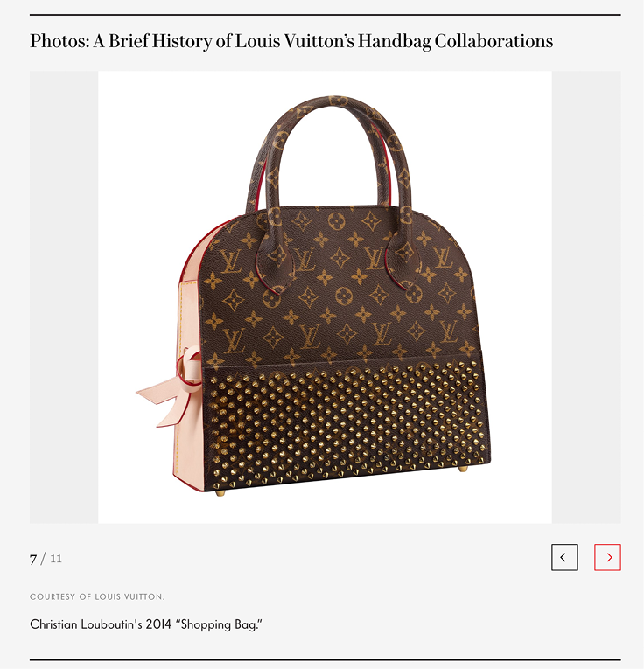Click the top horizontal divider line
The width and height of the screenshot is (644, 669).
[325, 15]
